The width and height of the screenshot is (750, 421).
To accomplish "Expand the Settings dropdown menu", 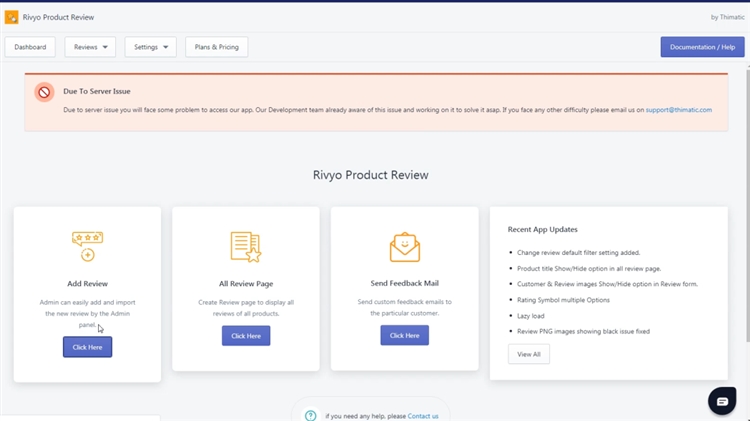I will (x=151, y=47).
